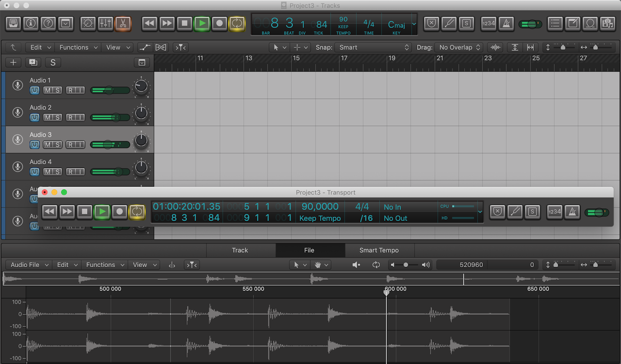Select the Audio 4 track name
Image resolution: width=621 pixels, height=364 pixels.
(41, 162)
